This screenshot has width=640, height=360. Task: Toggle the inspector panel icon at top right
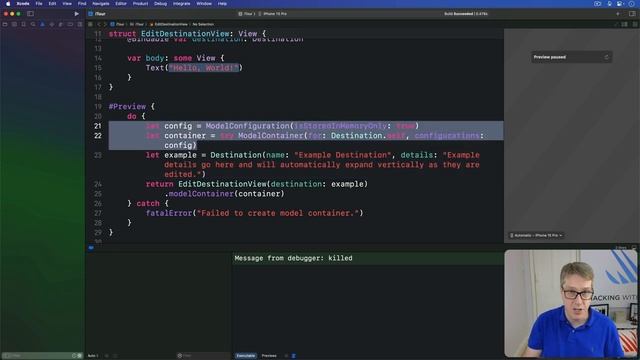pos(632,13)
